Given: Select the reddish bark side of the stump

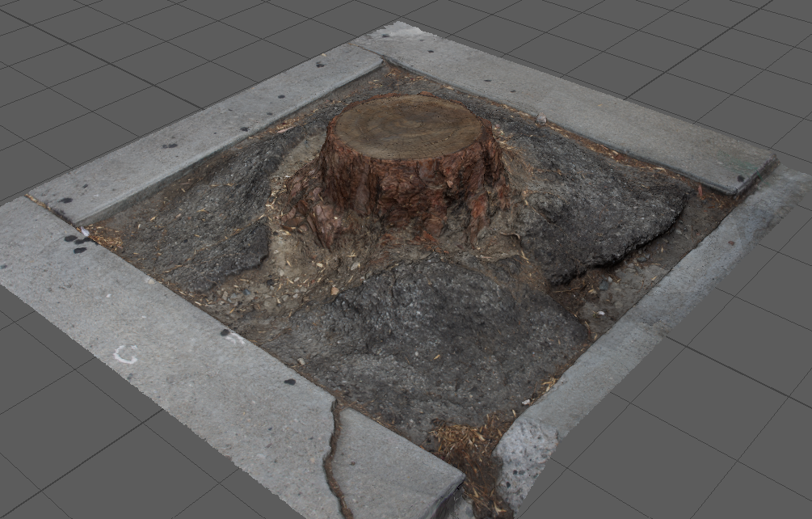Looking at the screenshot, I should (x=404, y=184).
